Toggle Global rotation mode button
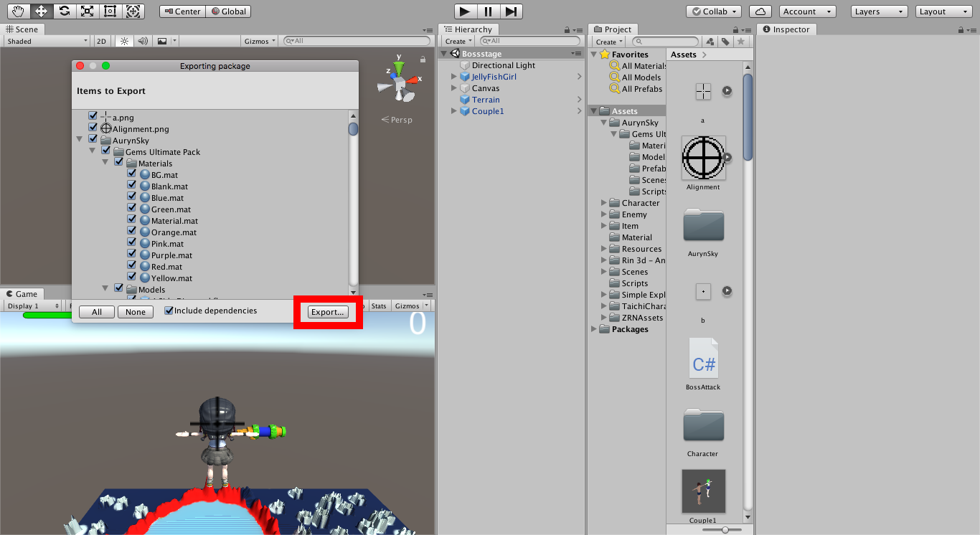This screenshot has height=535, width=980. 228,11
